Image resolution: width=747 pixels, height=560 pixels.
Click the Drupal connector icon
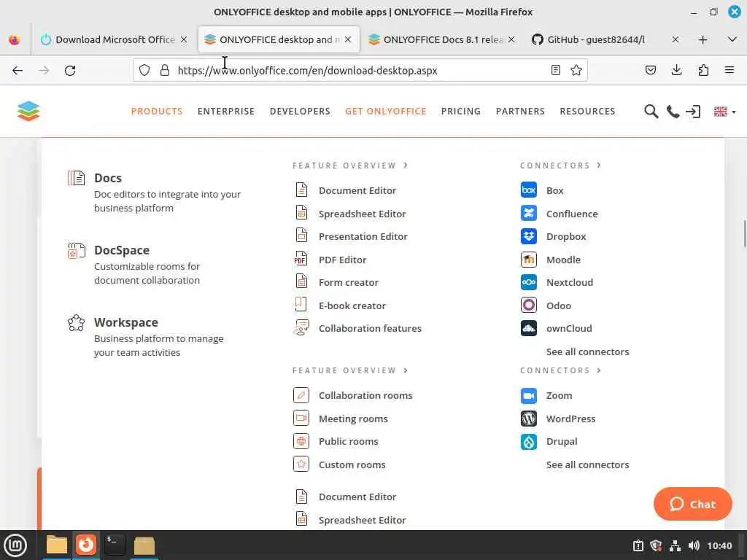click(529, 441)
